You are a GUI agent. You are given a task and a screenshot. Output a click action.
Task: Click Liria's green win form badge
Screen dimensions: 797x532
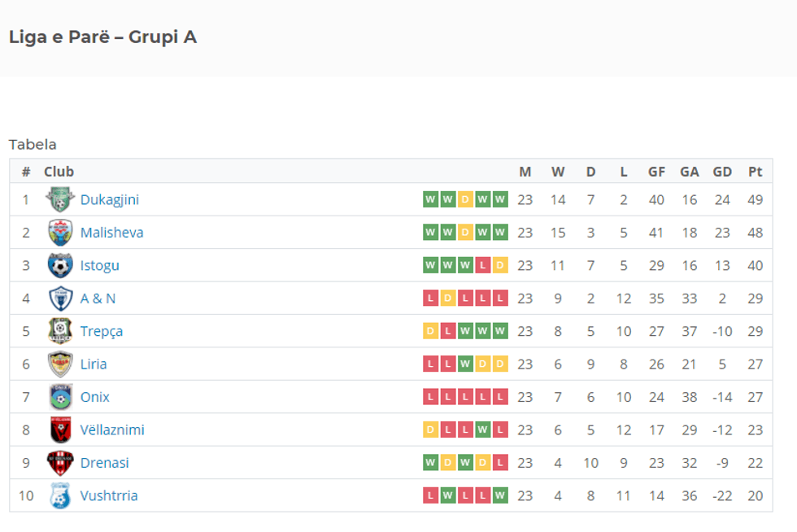(465, 364)
